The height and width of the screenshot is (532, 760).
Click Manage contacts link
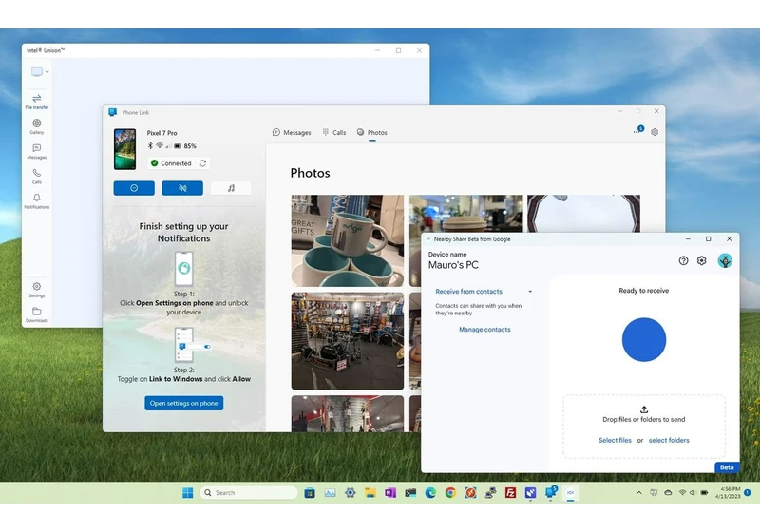pyautogui.click(x=484, y=330)
